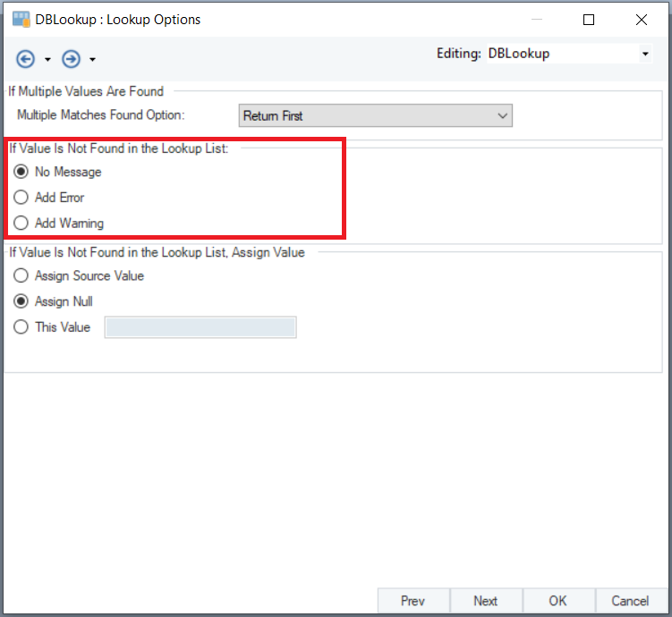Choose the Add Warning radio button
The height and width of the screenshot is (617, 672).
click(21, 224)
